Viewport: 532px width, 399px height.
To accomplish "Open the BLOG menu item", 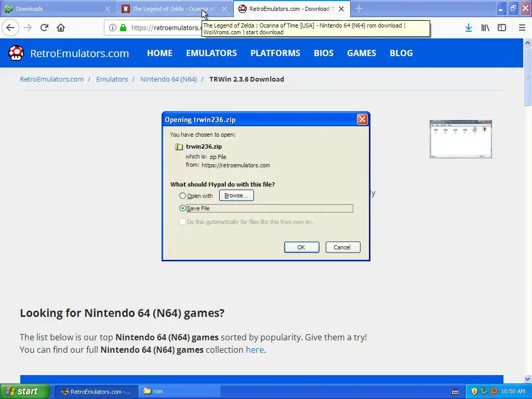I will point(401,54).
